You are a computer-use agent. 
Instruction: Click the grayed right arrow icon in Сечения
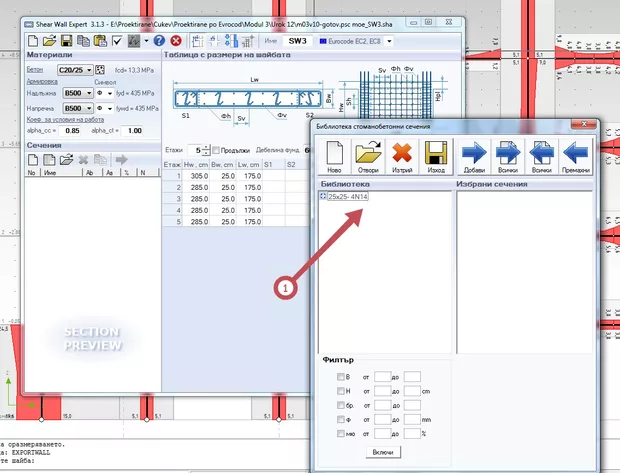[121, 160]
